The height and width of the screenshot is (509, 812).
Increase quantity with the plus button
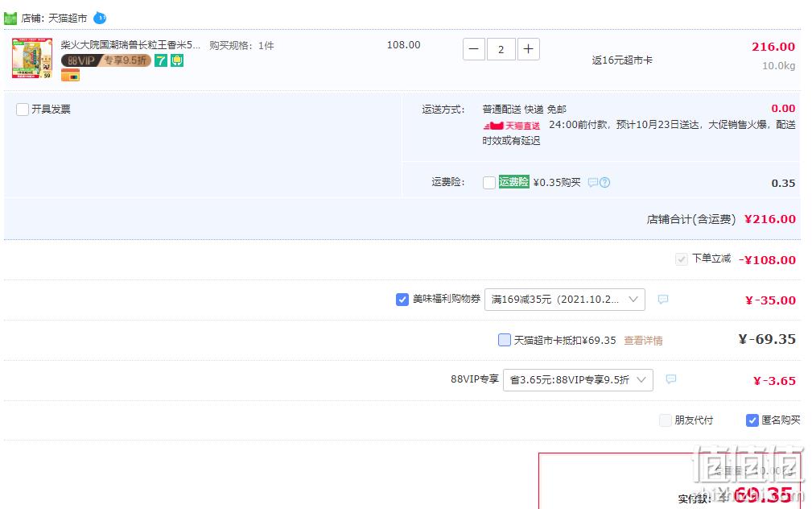(x=528, y=49)
